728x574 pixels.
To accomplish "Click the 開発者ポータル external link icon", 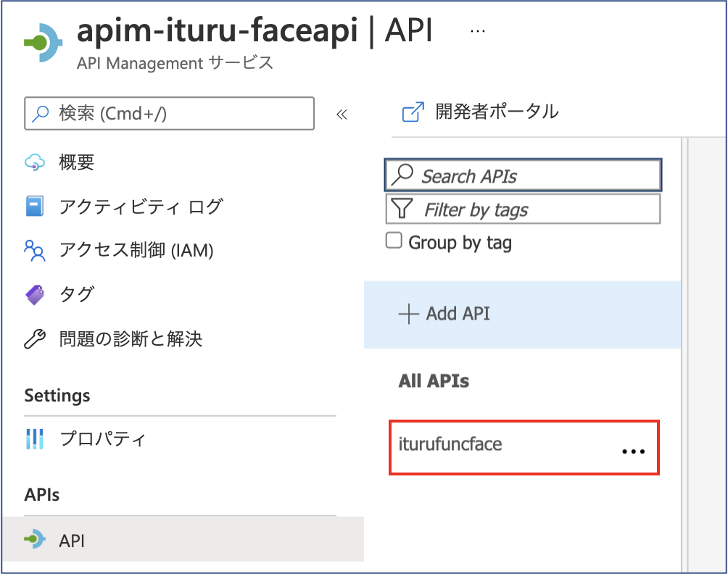I will coord(413,112).
